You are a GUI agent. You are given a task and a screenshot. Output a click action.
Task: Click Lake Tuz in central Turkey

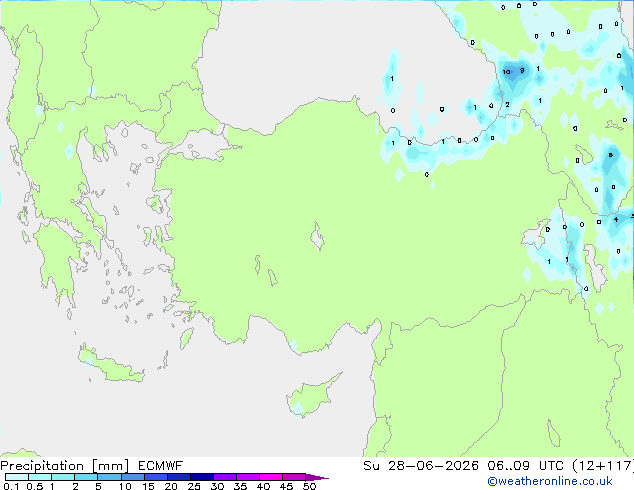click(x=317, y=237)
